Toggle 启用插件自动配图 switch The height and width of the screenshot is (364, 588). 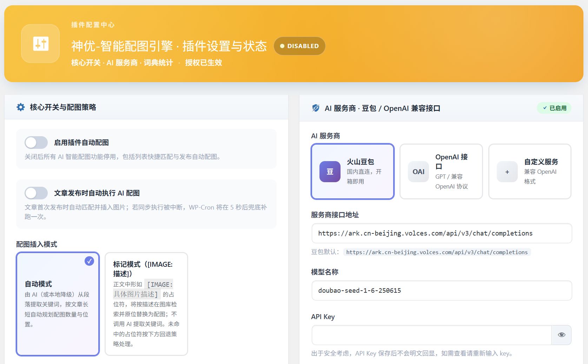36,143
